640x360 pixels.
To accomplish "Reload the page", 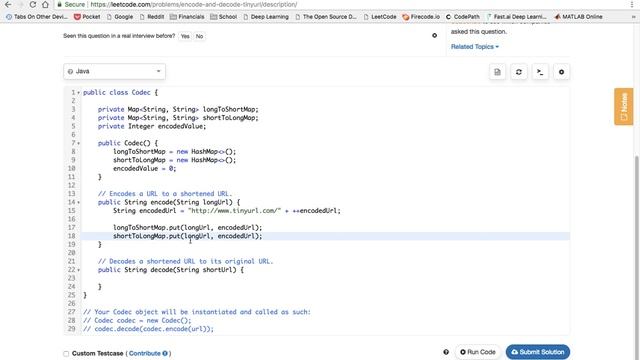I will pyautogui.click(x=33, y=4).
